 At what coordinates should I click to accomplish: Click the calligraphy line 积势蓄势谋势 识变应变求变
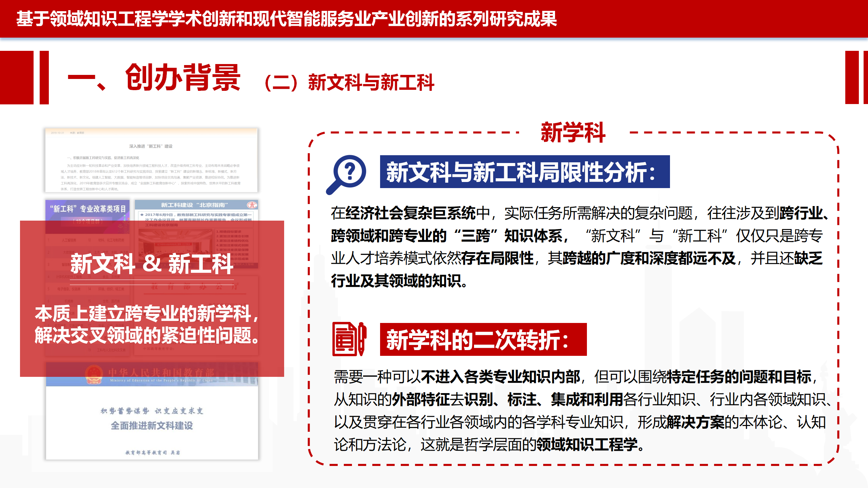pyautogui.click(x=152, y=411)
